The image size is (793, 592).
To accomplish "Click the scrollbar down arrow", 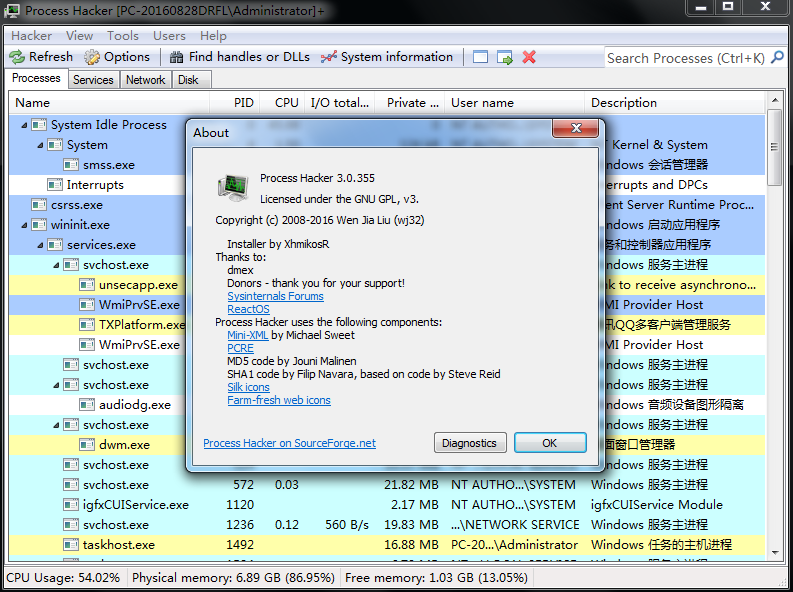I will coord(774,553).
